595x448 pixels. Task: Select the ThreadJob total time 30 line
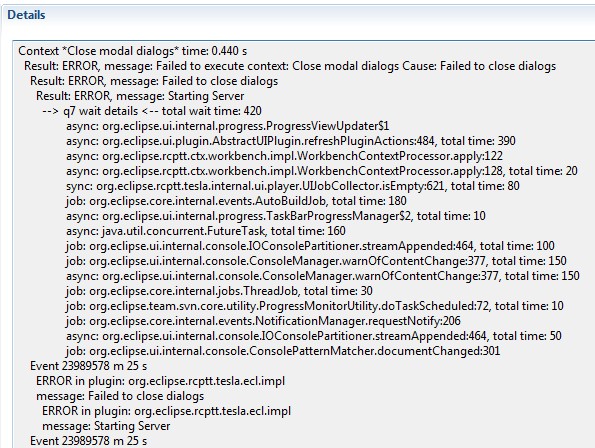pos(219,291)
